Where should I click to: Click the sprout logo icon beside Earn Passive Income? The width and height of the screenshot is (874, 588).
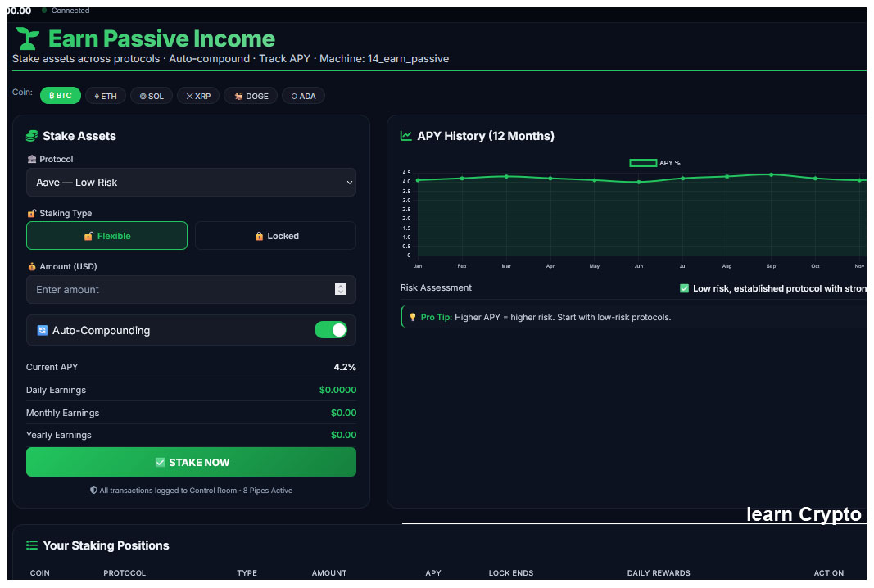(x=27, y=38)
